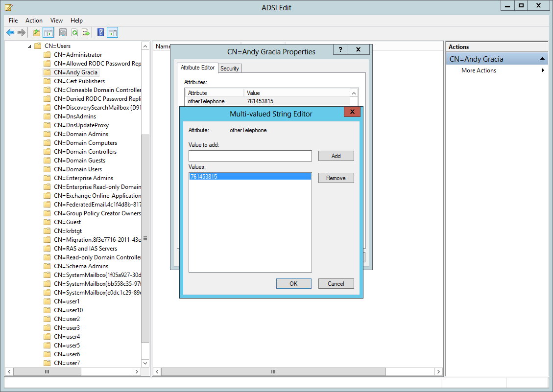Open the Help menu

76,21
